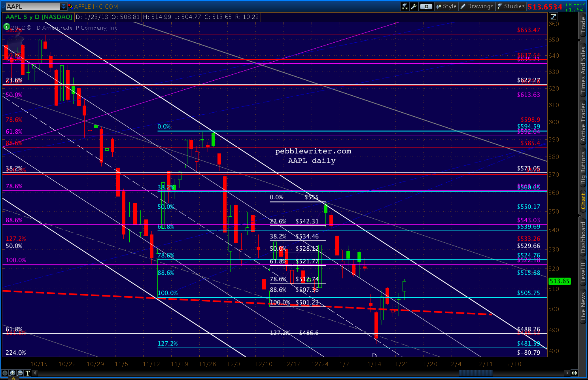Switch to the Trade side tab
This screenshot has width=588, height=380.
coord(583,25)
